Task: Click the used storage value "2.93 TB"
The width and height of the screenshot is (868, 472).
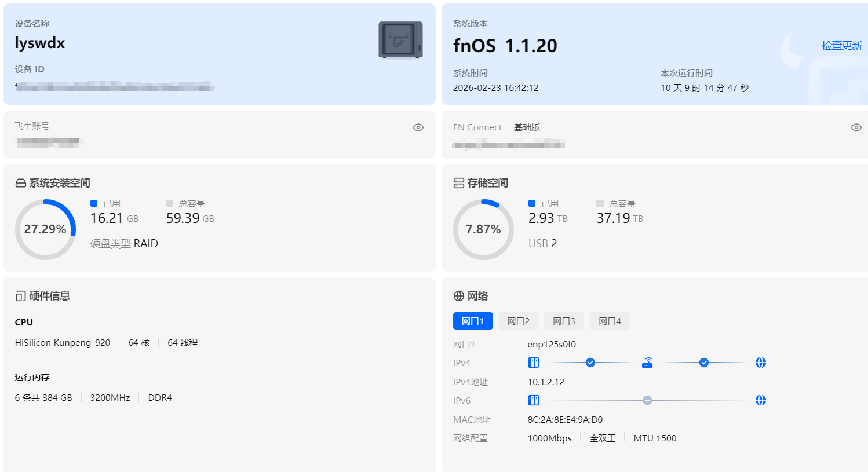Action: 548,218
